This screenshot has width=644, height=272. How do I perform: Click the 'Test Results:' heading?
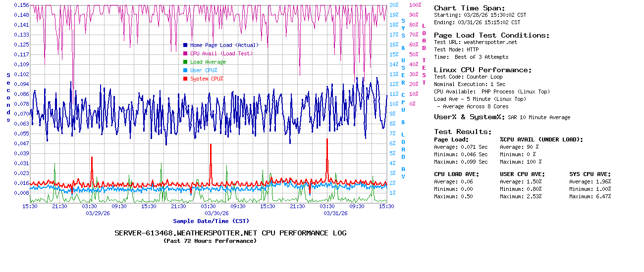463,132
